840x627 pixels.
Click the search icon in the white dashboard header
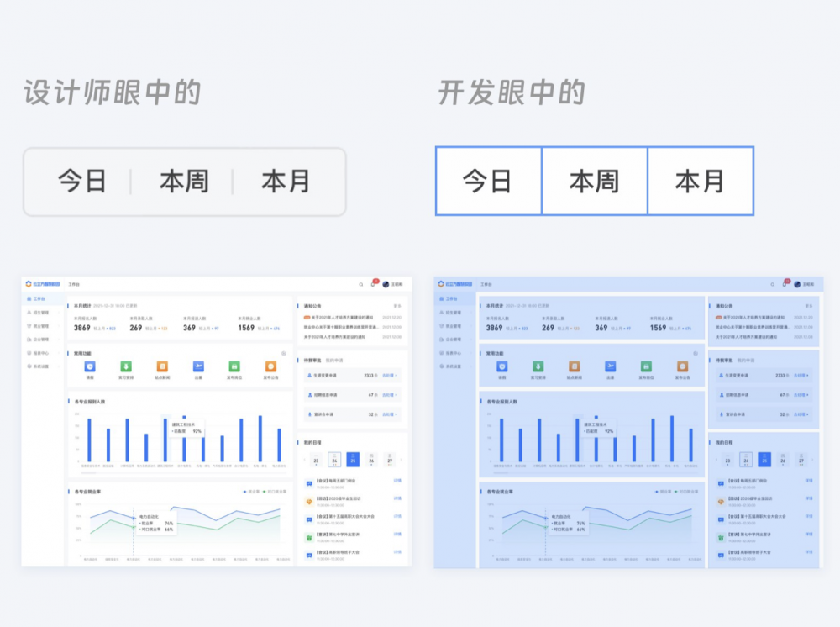pos(361,285)
